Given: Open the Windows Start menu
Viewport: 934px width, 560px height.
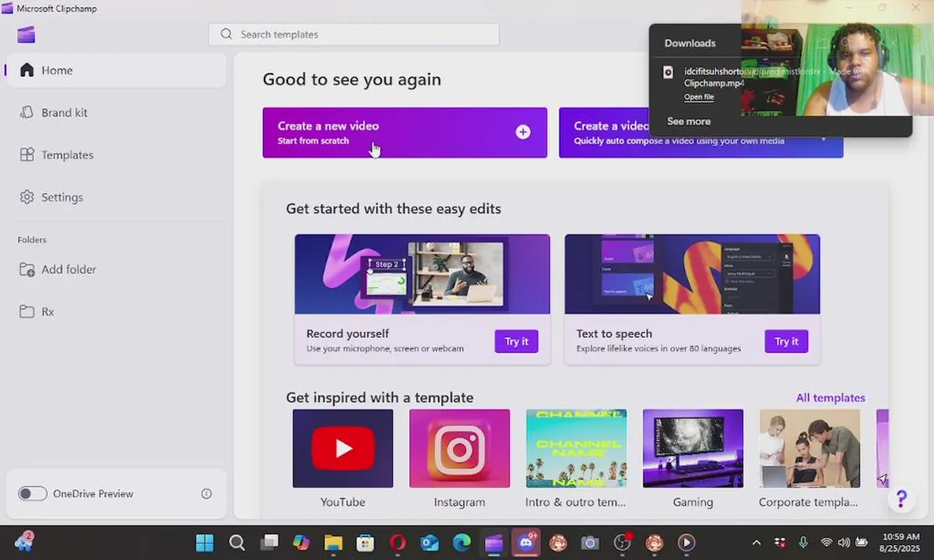Looking at the screenshot, I should pyautogui.click(x=205, y=543).
